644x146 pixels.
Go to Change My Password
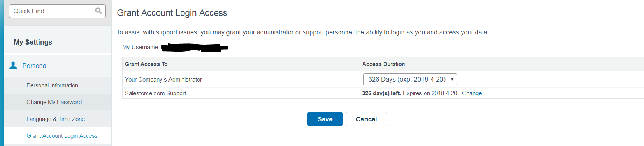coord(54,102)
